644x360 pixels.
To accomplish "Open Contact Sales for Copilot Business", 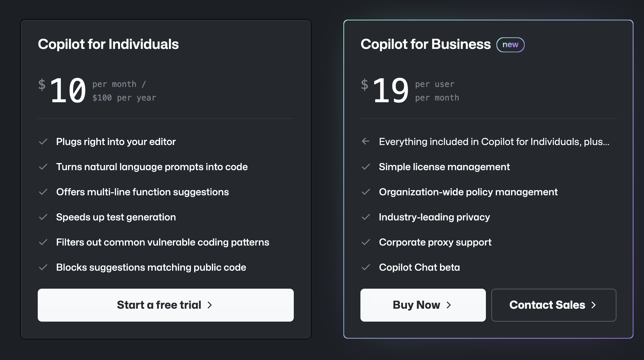I will click(553, 305).
